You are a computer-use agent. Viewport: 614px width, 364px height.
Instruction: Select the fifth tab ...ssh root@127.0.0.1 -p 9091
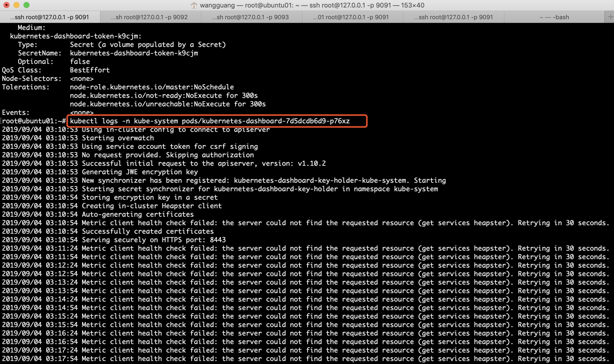454,17
